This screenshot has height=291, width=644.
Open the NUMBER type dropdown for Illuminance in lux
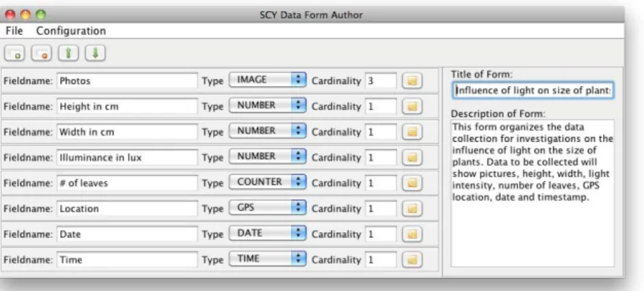coord(267,156)
